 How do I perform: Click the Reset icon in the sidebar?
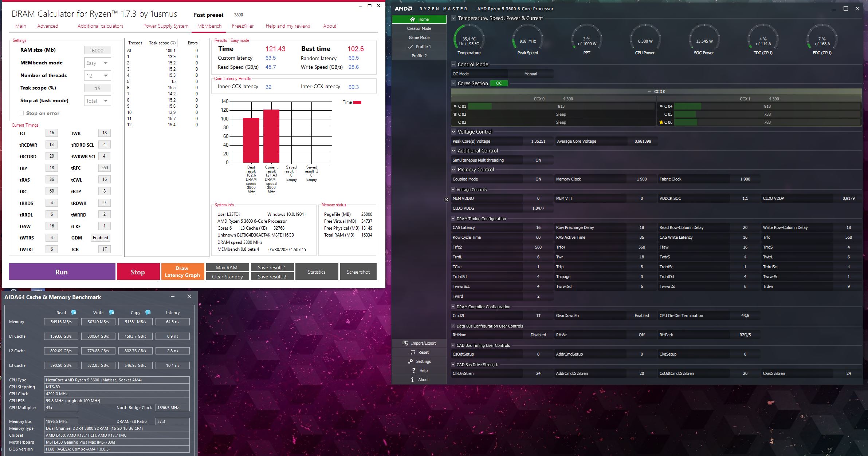(413, 352)
